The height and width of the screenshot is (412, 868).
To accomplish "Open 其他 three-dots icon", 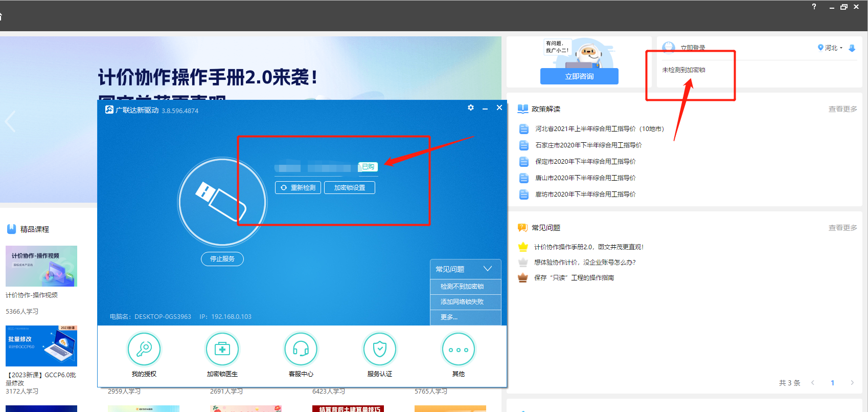I will pyautogui.click(x=459, y=349).
